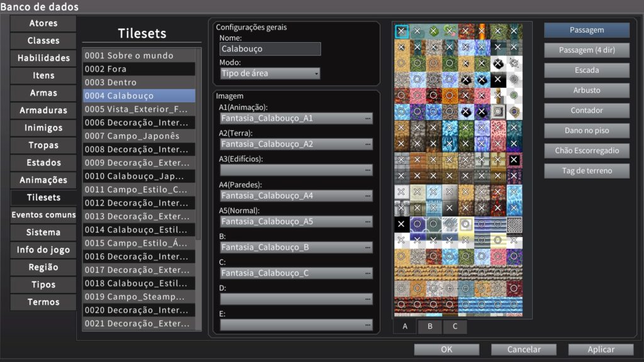The height and width of the screenshot is (362, 644).
Task: Select the Escada mode button
Action: 587,70
